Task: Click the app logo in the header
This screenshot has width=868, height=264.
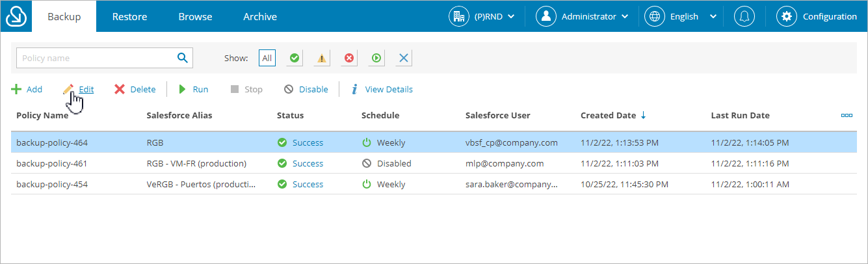Action: pyautogui.click(x=16, y=16)
